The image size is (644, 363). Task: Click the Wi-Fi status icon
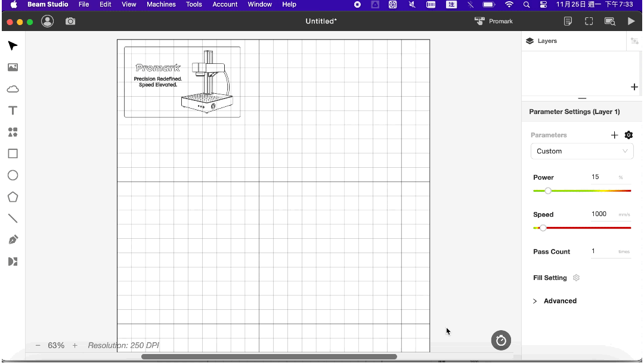509,5
